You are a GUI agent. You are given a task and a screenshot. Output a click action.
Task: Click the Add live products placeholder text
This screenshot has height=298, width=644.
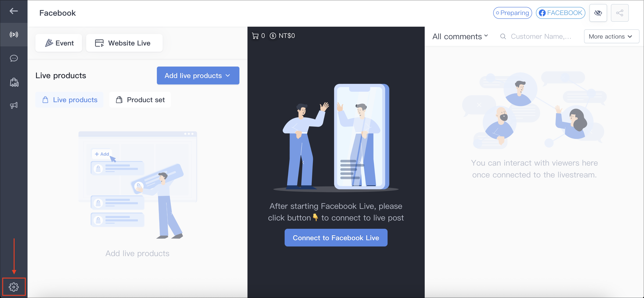pyautogui.click(x=137, y=253)
